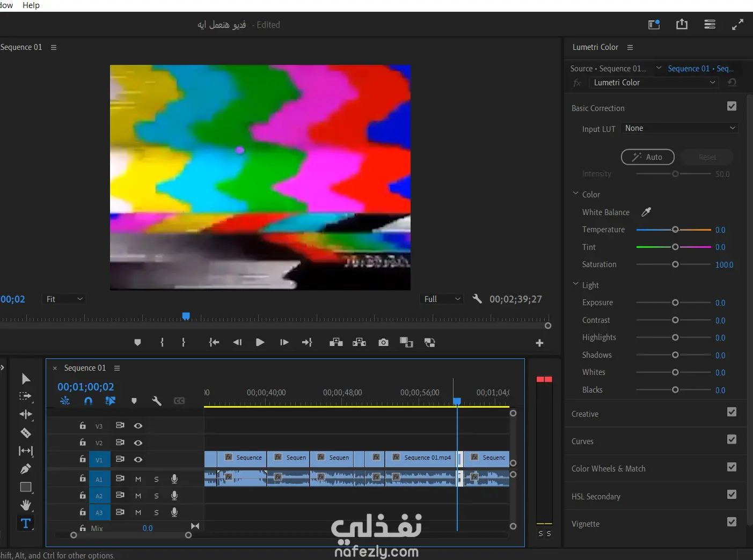Image resolution: width=753 pixels, height=560 pixels.
Task: Expand the Curves section
Action: tap(582, 441)
